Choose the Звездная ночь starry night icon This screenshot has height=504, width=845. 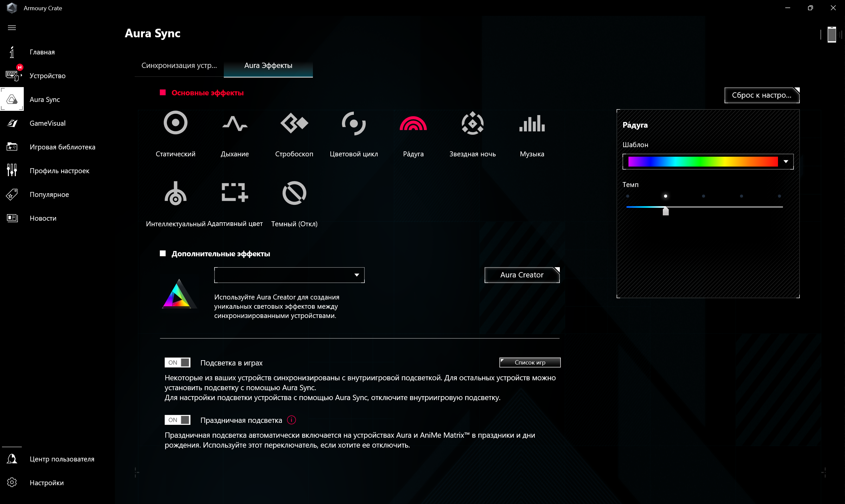pyautogui.click(x=473, y=123)
